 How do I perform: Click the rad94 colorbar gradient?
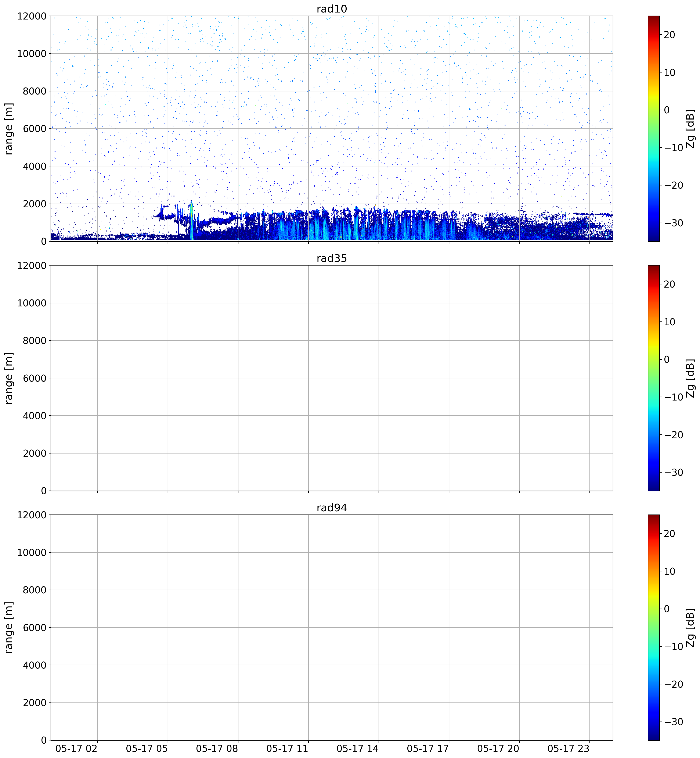[653, 627]
